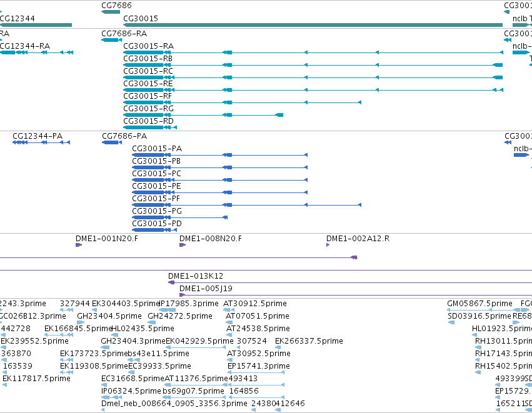Click EST EK119308.5prime
Screen dimensions: 532x413
pos(94,367)
